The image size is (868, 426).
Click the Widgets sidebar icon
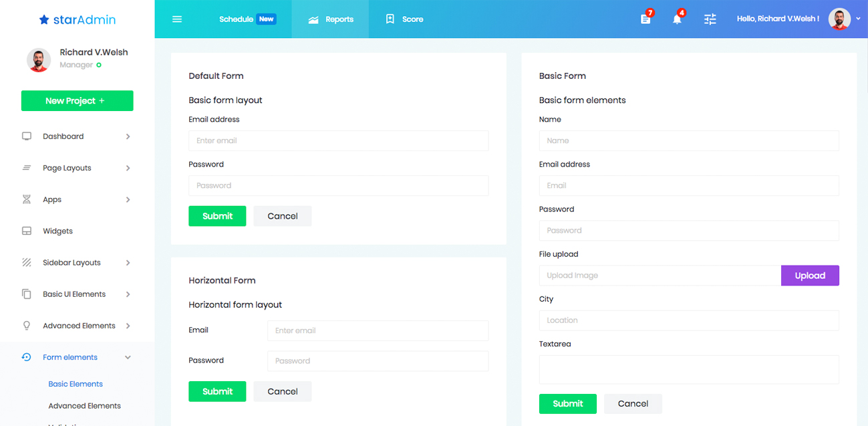pos(27,231)
